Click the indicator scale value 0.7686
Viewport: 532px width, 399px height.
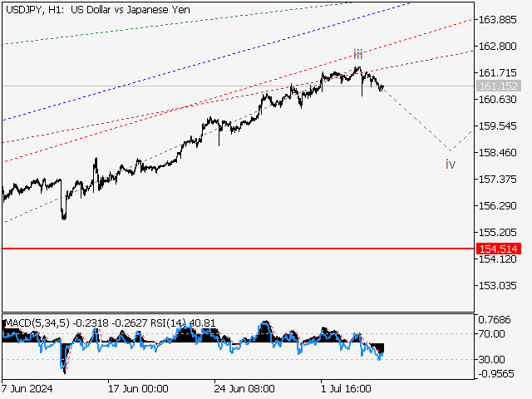coord(495,319)
